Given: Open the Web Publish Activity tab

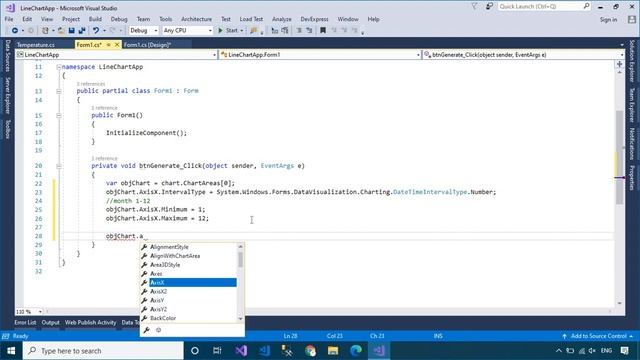Looking at the screenshot, I should pyautogui.click(x=91, y=322).
